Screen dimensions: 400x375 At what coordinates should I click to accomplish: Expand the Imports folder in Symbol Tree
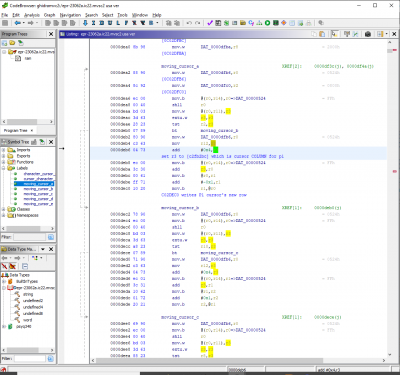3,150
